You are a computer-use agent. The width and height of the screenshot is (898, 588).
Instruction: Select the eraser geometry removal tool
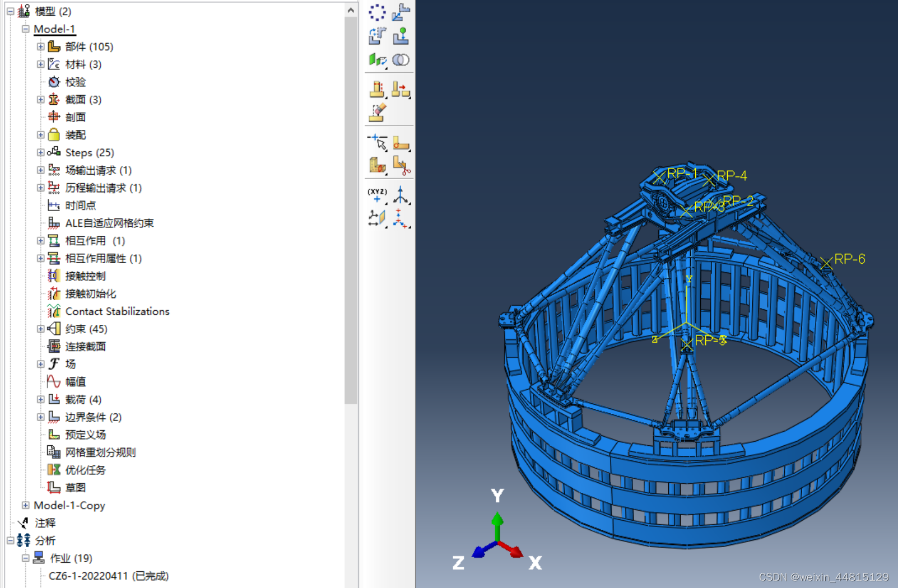[x=377, y=112]
